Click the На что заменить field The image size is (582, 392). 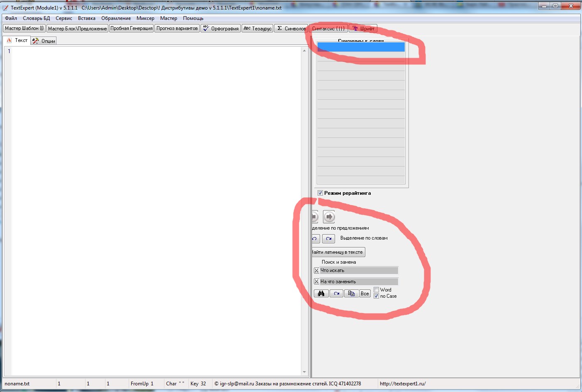(x=359, y=282)
